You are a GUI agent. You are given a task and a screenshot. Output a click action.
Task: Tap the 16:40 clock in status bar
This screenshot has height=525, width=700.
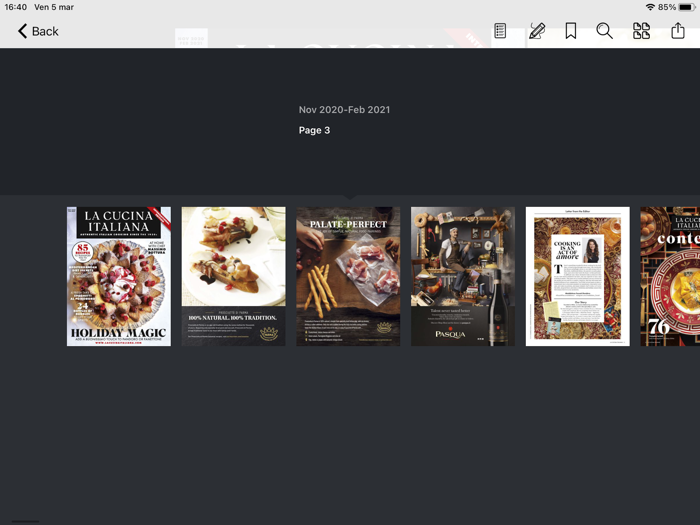(16, 7)
